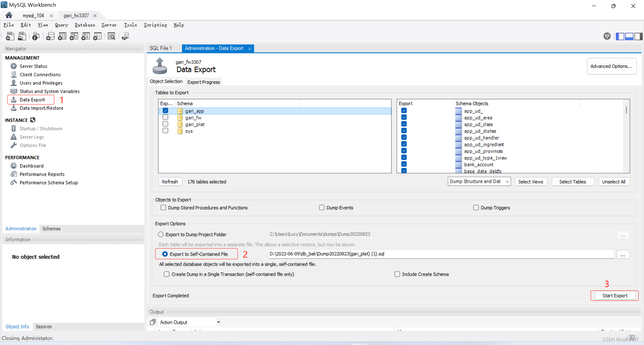Uncheck the gari_app schema checkbox

(165, 111)
